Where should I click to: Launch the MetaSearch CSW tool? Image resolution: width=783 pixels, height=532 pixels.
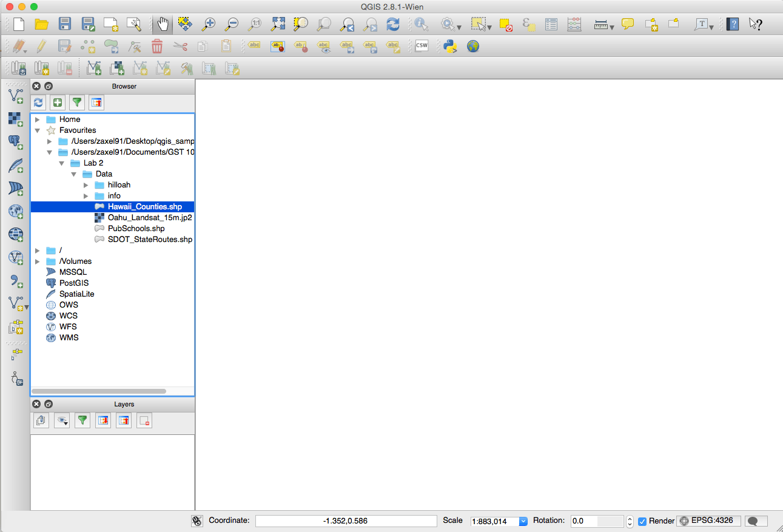pyautogui.click(x=421, y=46)
